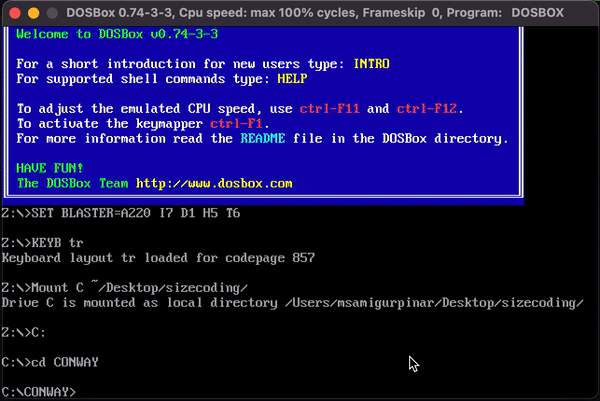600x401 pixels.
Task: Minimize DOSBox with the yellow button
Action: click(34, 13)
